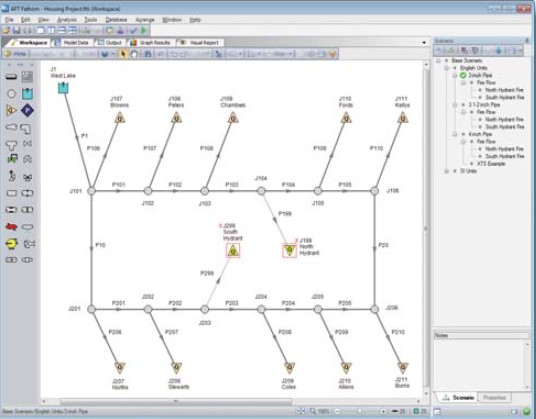The height and width of the screenshot is (419, 536).
Task: Collapse the 4 inch Pipe scenario node
Action: click(x=455, y=134)
